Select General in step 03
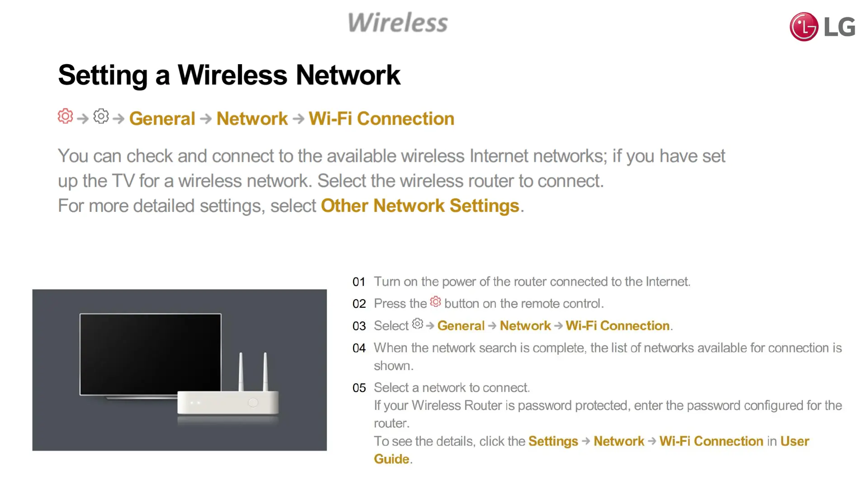The height and width of the screenshot is (488, 868). point(461,326)
